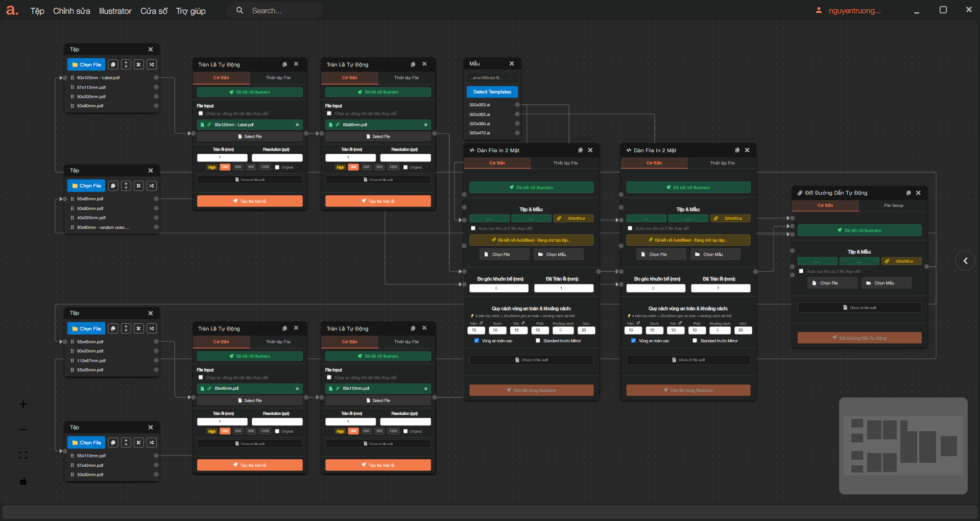
Task: Click the Select Templates button
Action: point(492,92)
